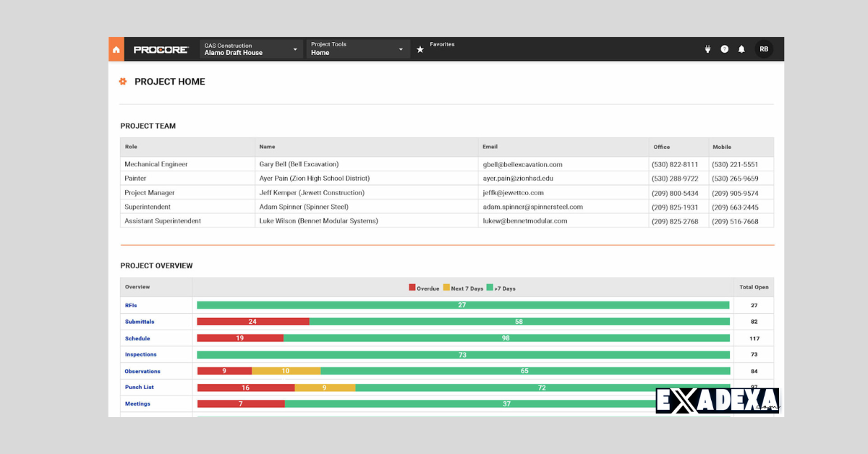This screenshot has width=868, height=454.
Task: Open the App Marketplace plug icon
Action: (x=707, y=48)
